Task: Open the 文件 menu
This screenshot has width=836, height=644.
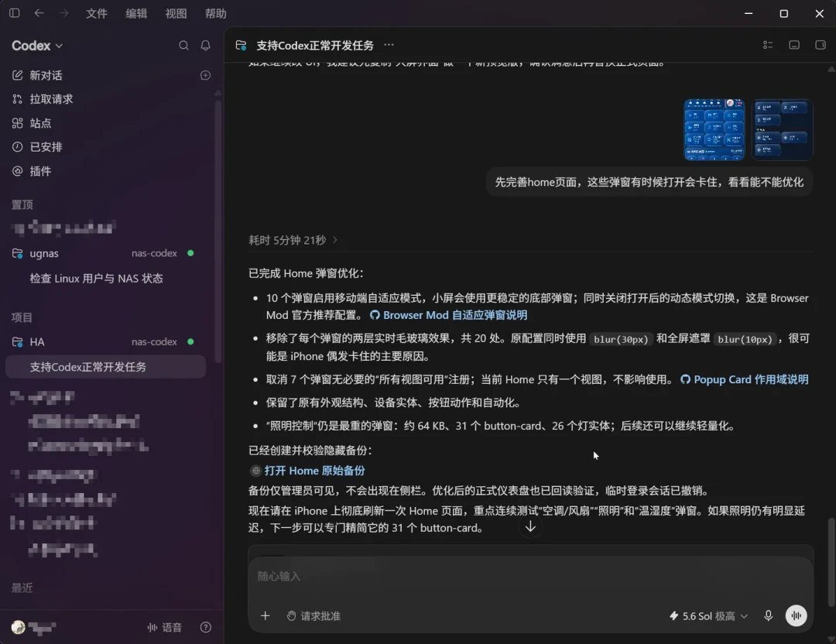Action: click(x=97, y=13)
